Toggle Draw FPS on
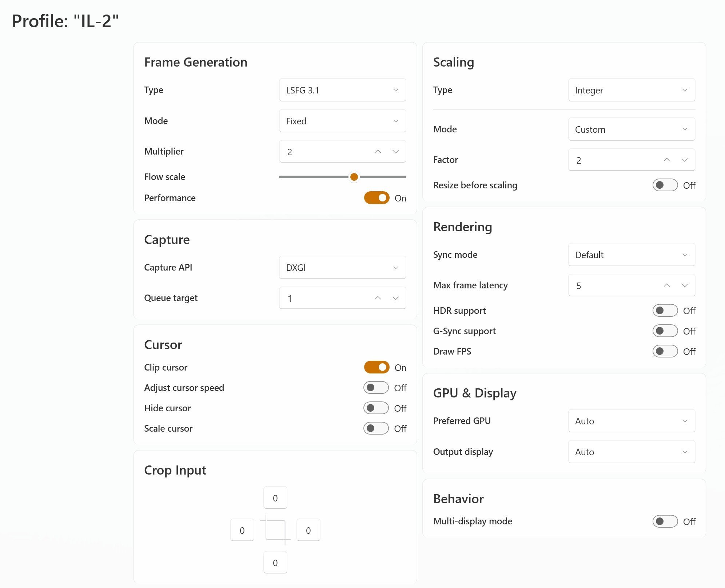The width and height of the screenshot is (725, 588). pyautogui.click(x=665, y=351)
